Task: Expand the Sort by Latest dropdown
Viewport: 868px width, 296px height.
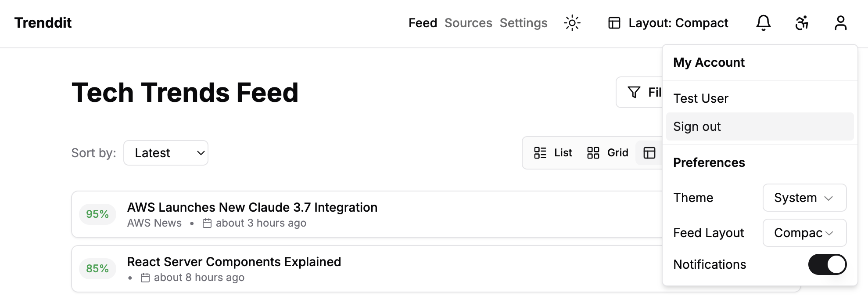Action: tap(166, 153)
